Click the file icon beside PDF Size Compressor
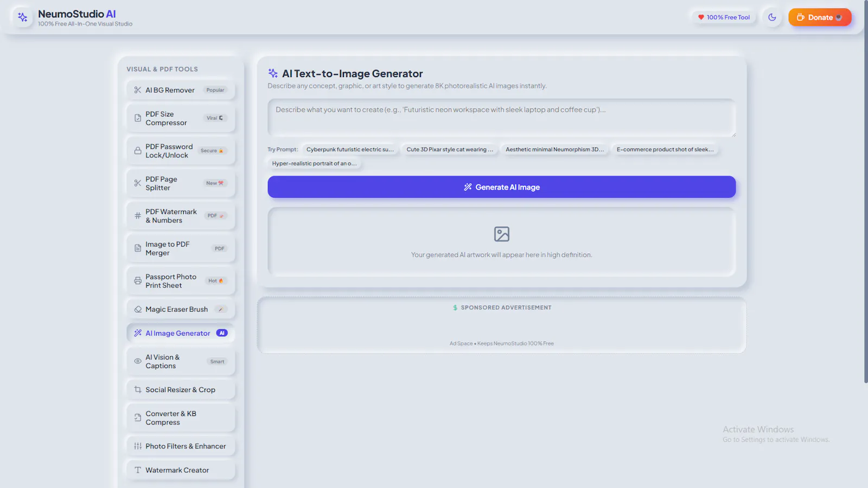 pos(138,118)
